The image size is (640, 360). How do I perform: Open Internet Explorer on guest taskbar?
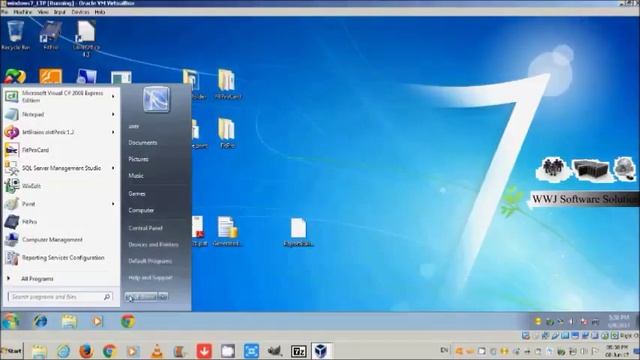click(40, 321)
